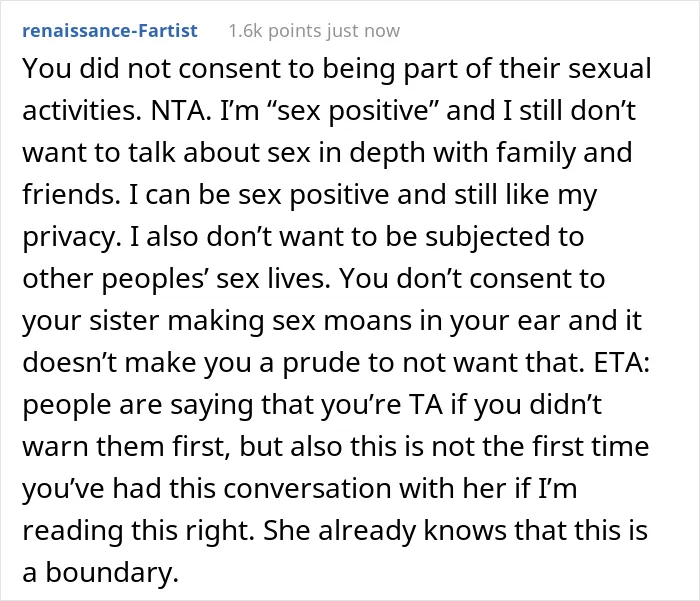This screenshot has width=700, height=601.
Task: Click the phrase 'warn them first,'
Action: click(x=127, y=447)
